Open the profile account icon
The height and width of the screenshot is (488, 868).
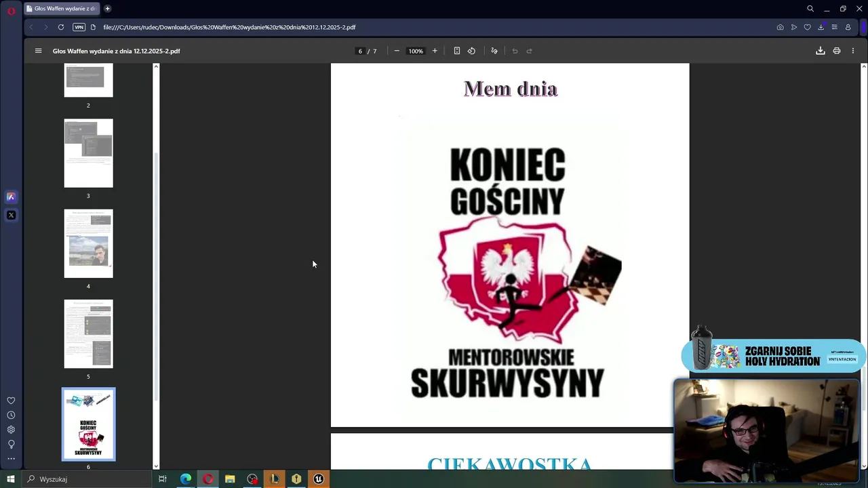pos(848,27)
